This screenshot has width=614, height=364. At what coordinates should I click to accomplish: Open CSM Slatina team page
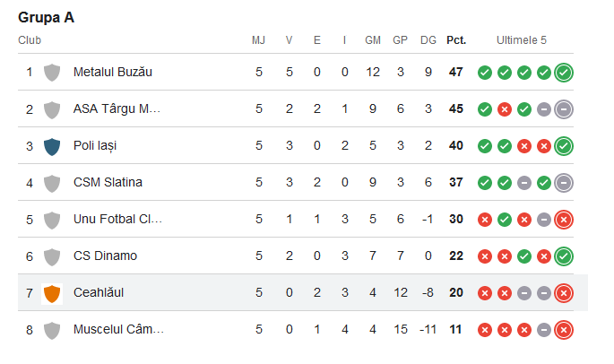click(x=108, y=182)
